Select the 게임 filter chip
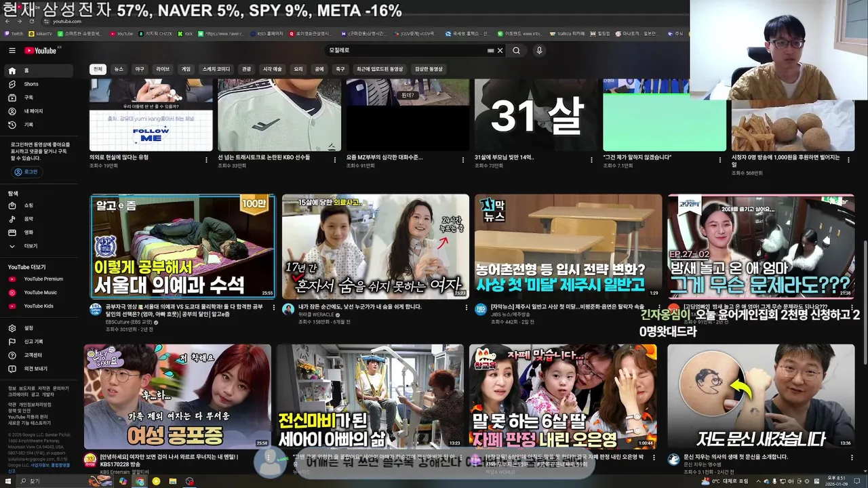Screen dimensions: 868x488 point(186,69)
